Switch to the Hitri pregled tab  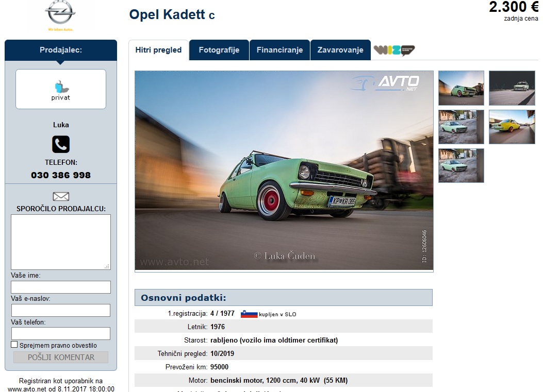158,50
